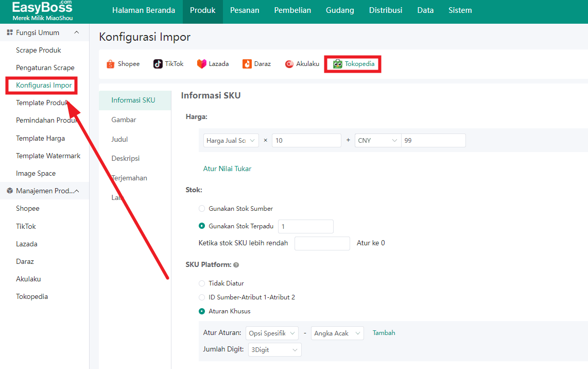Open the Pembelian top menu

(292, 10)
